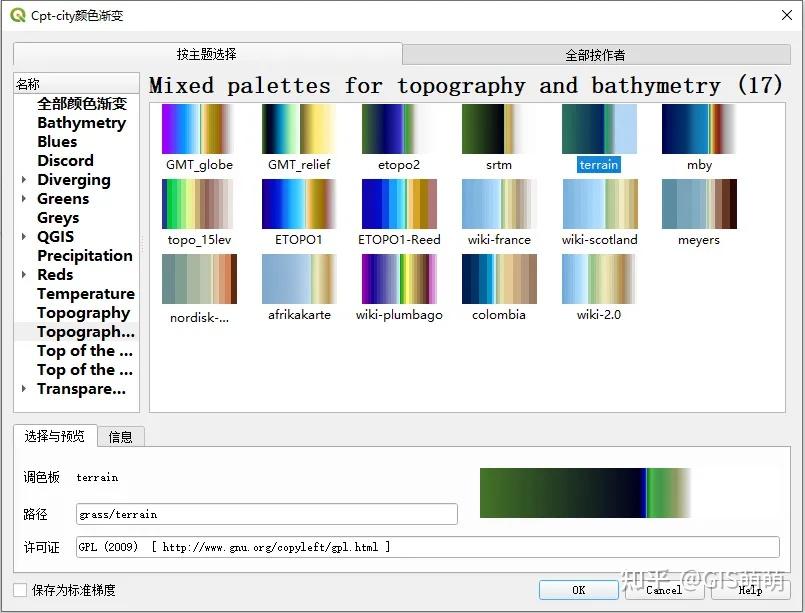Select the GMT_relief gradient swatch
The image size is (805, 613).
coord(298,129)
